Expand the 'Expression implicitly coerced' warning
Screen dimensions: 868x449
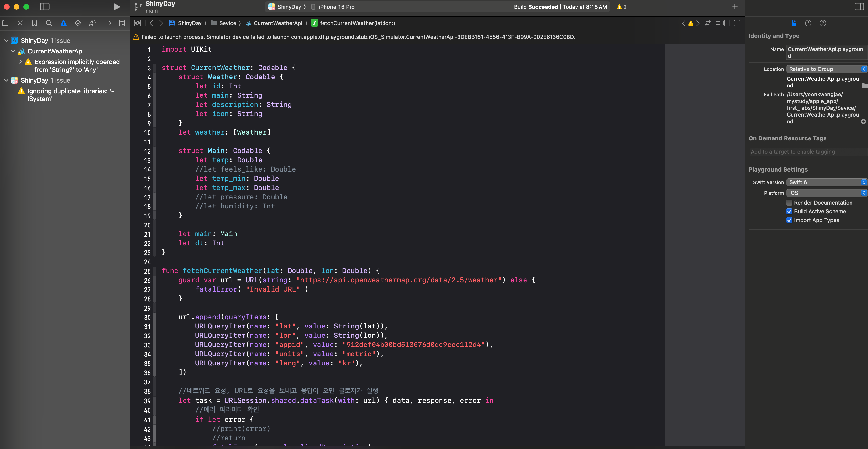tap(20, 62)
